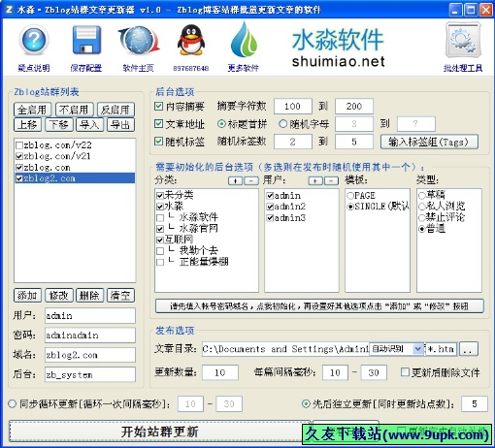495x448 pixels.
Task: Open the batch processing tool gear icon
Action: [x=463, y=40]
